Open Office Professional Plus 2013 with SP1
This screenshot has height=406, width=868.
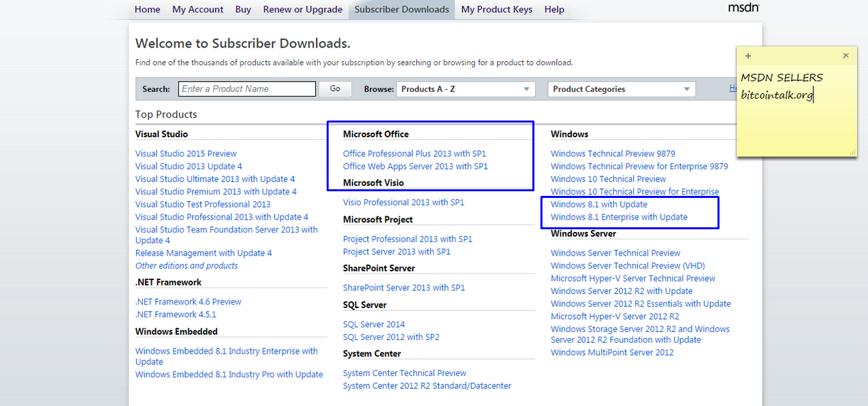click(x=415, y=154)
